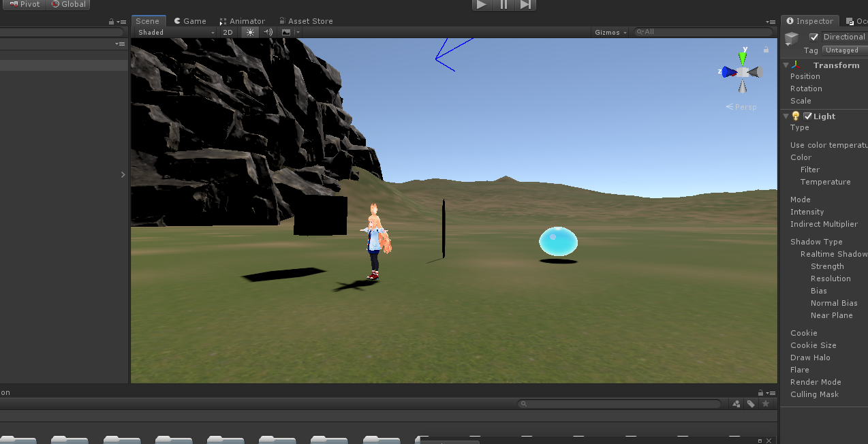Toggle scene audio speaker icon

pyautogui.click(x=268, y=32)
